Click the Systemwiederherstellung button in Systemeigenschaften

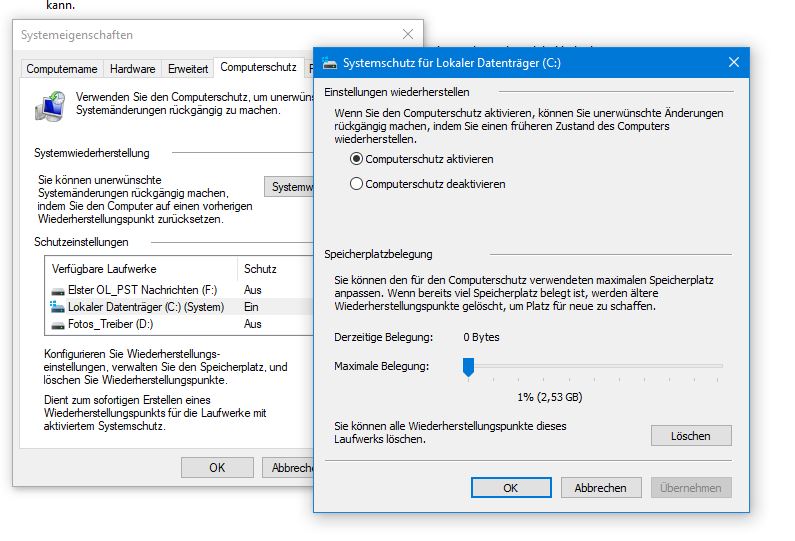[289, 187]
